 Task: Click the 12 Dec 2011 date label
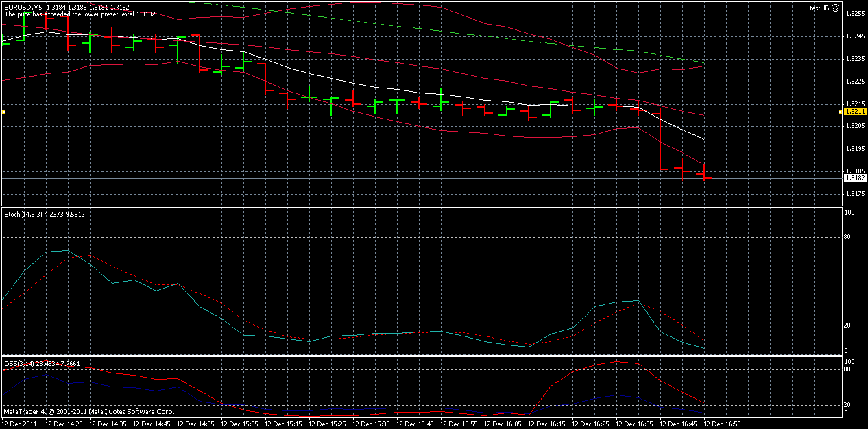[x=21, y=424]
